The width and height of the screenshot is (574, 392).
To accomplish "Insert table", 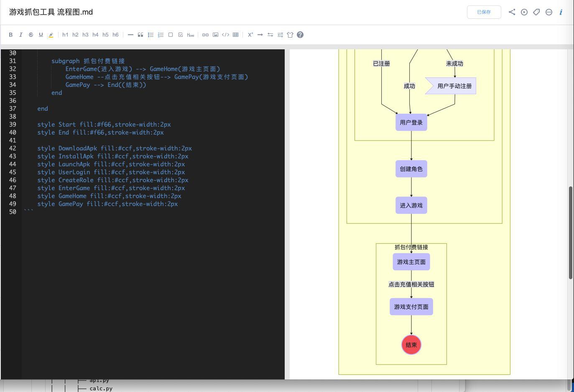I will click(x=235, y=35).
